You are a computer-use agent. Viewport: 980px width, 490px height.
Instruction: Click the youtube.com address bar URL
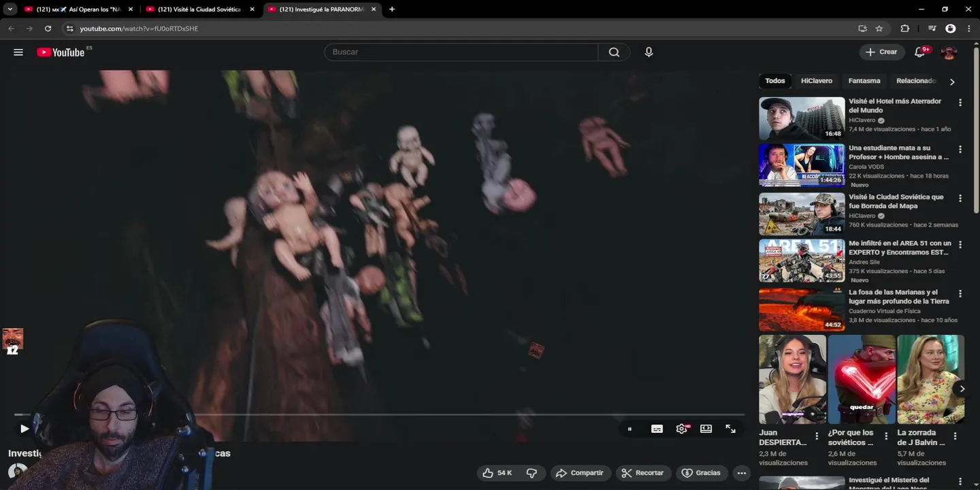139,29
